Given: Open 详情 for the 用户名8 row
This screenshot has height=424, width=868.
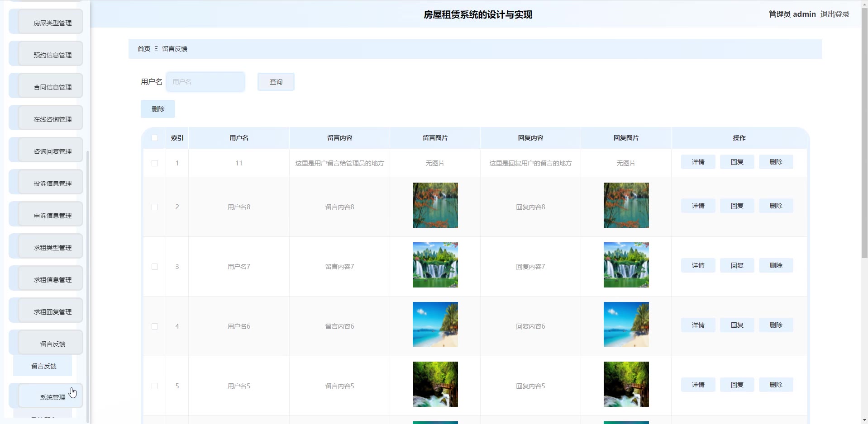Looking at the screenshot, I should 698,206.
